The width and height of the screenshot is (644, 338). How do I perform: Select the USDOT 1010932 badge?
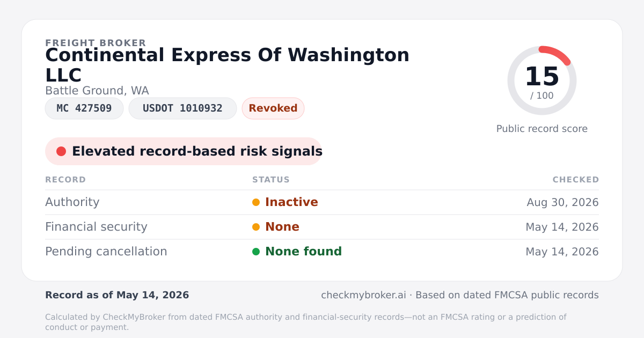tap(182, 108)
